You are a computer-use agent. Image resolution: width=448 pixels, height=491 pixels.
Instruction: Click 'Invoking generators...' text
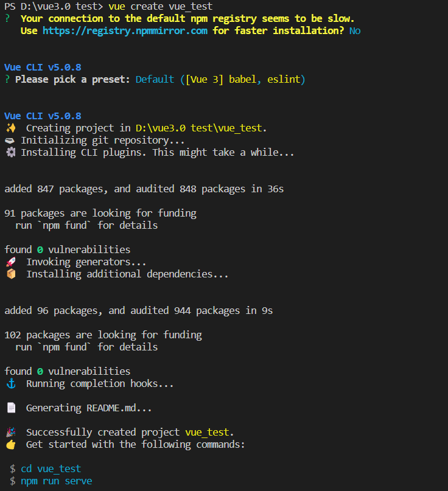(86, 262)
